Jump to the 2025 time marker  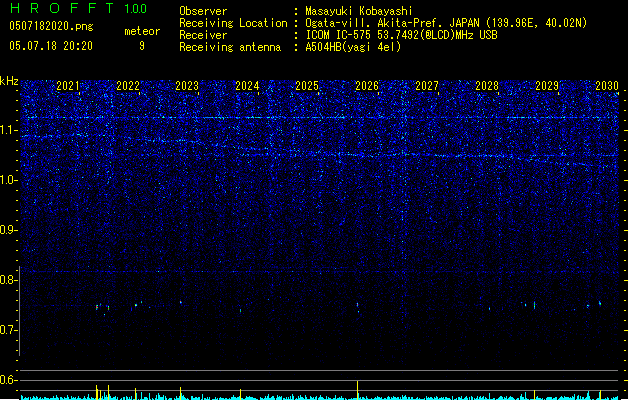[307, 87]
